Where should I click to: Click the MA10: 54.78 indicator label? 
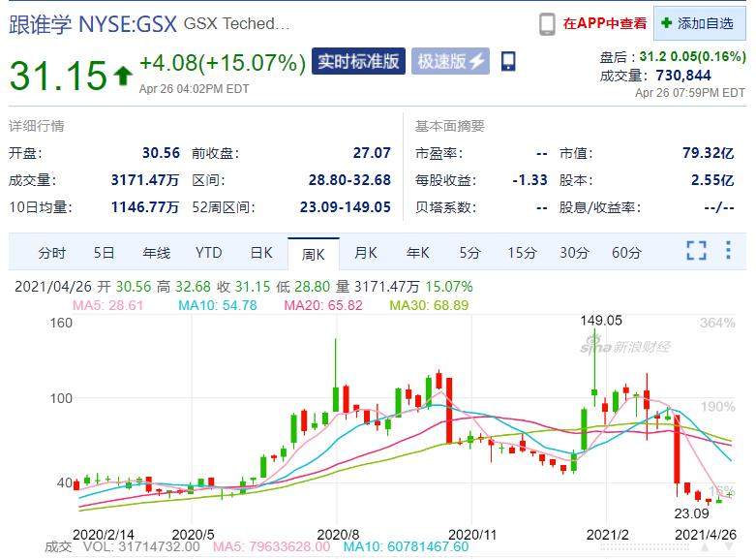(218, 305)
